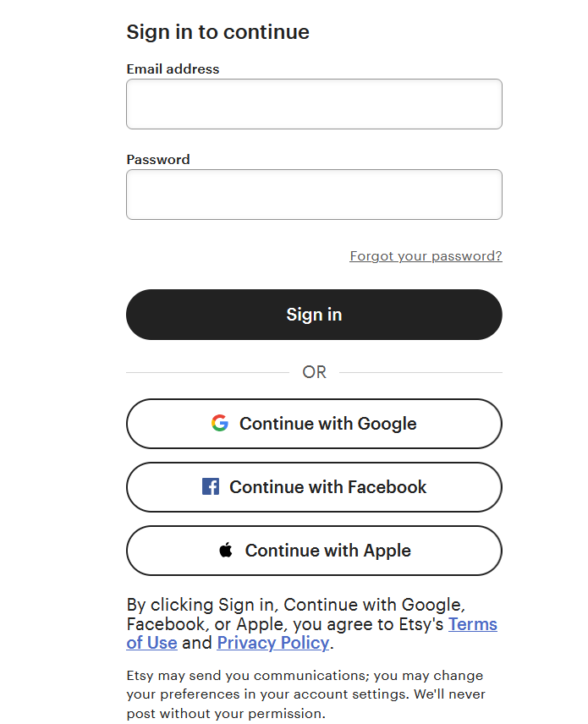Click the Apple logo icon
This screenshot has height=724, width=588.
pyautogui.click(x=226, y=551)
